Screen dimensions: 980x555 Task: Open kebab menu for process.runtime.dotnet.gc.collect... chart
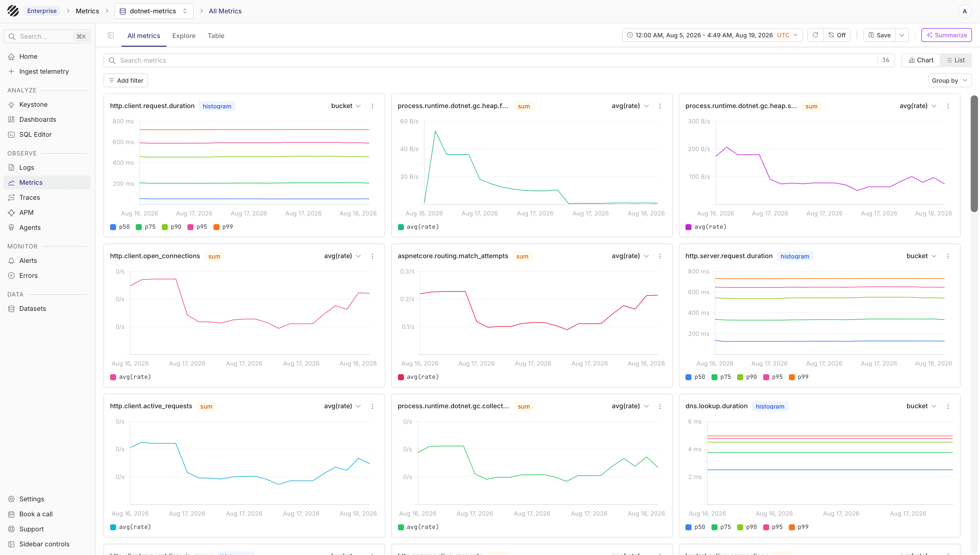tap(660, 407)
